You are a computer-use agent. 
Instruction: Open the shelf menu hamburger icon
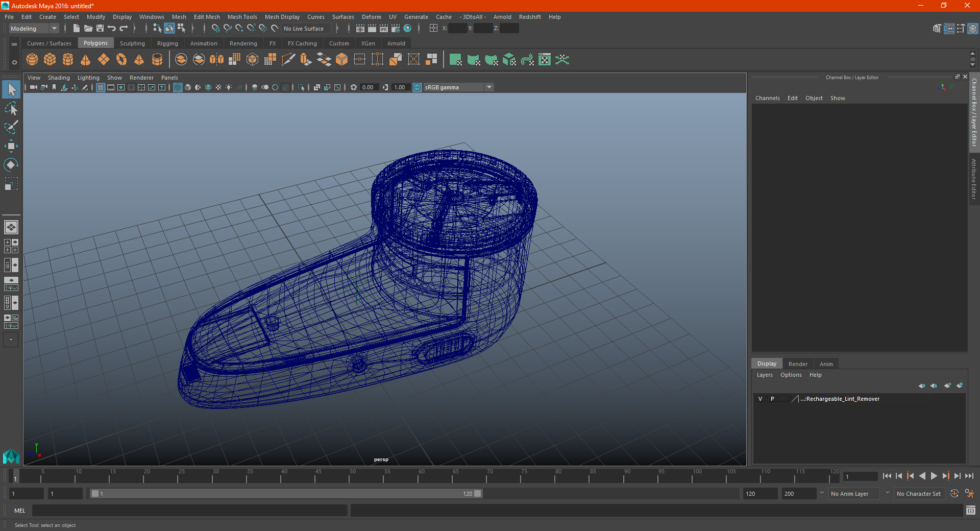point(14,44)
